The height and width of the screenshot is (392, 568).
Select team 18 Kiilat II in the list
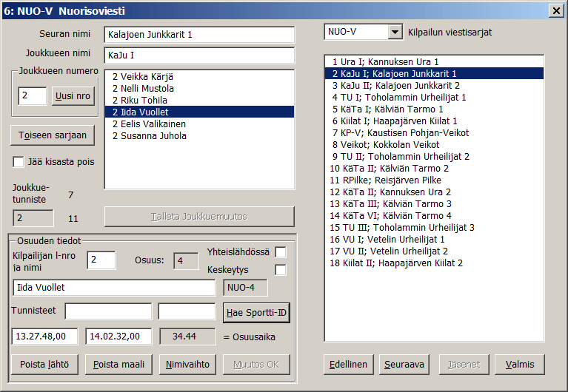[397, 263]
